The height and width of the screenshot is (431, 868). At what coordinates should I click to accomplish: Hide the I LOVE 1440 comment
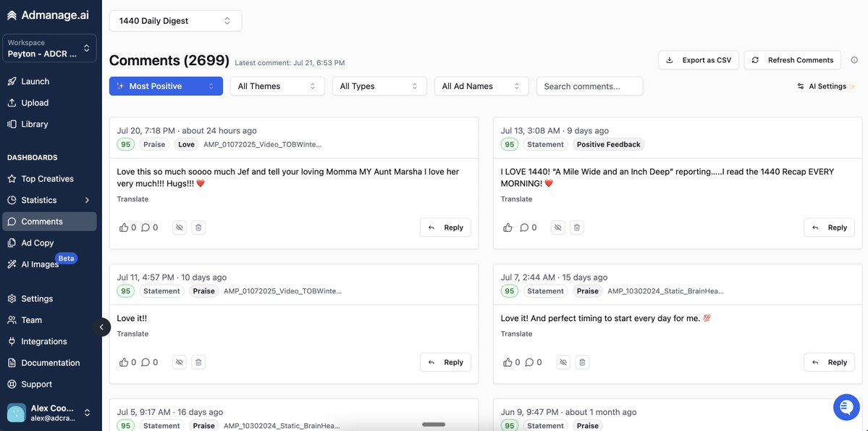coord(558,227)
